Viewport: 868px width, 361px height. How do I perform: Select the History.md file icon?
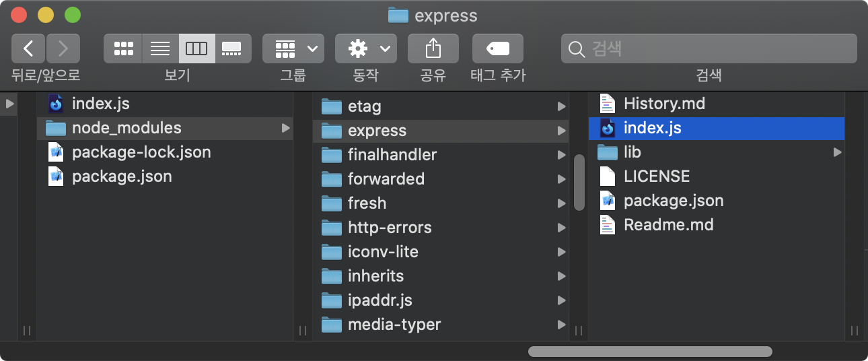(608, 103)
